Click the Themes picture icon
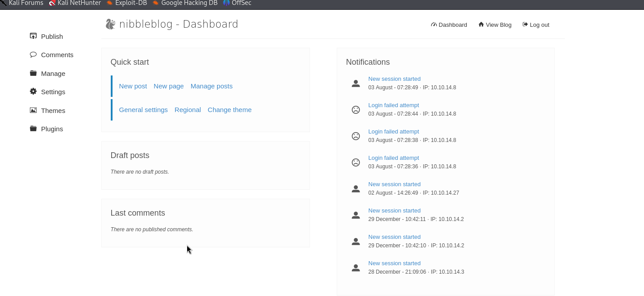 pos(33,110)
